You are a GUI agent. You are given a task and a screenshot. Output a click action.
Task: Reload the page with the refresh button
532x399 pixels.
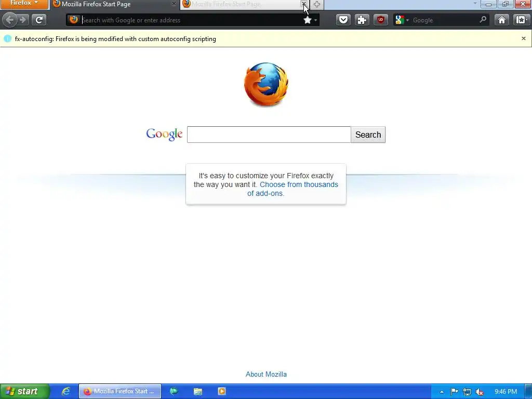pyautogui.click(x=39, y=20)
